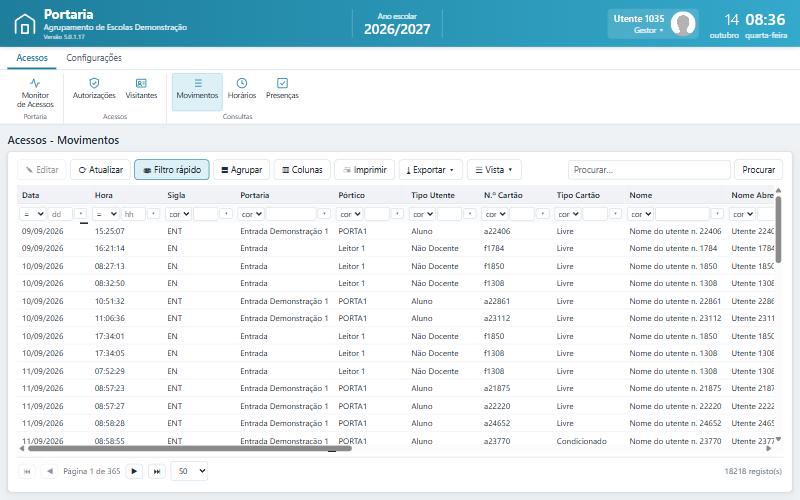Clear the Nome column filter
Image resolution: width=800 pixels, height=500 pixels.
[717, 214]
